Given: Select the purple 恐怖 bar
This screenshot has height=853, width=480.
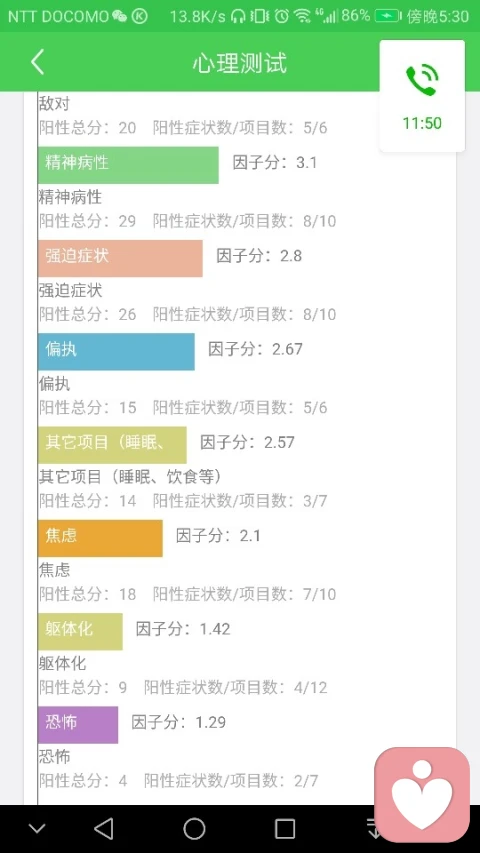Looking at the screenshot, I should 78,725.
